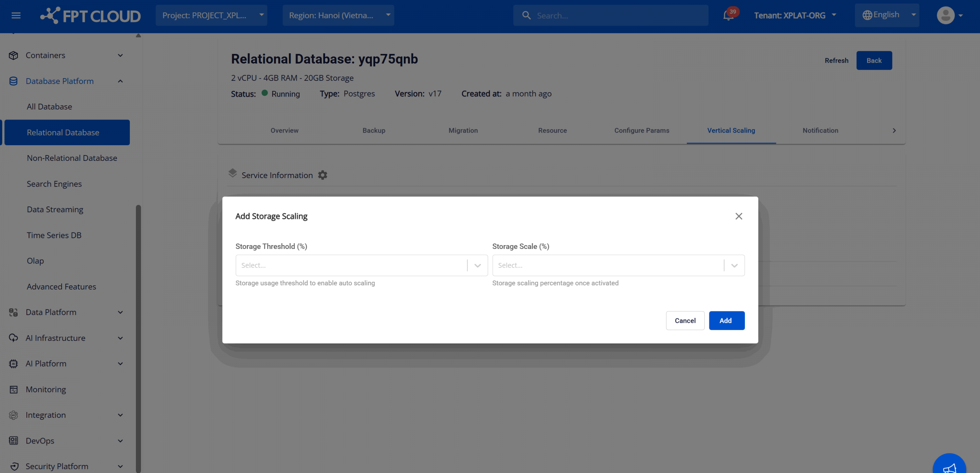Image resolution: width=980 pixels, height=473 pixels.
Task: Click the Service Information gear icon
Action: [x=323, y=175]
